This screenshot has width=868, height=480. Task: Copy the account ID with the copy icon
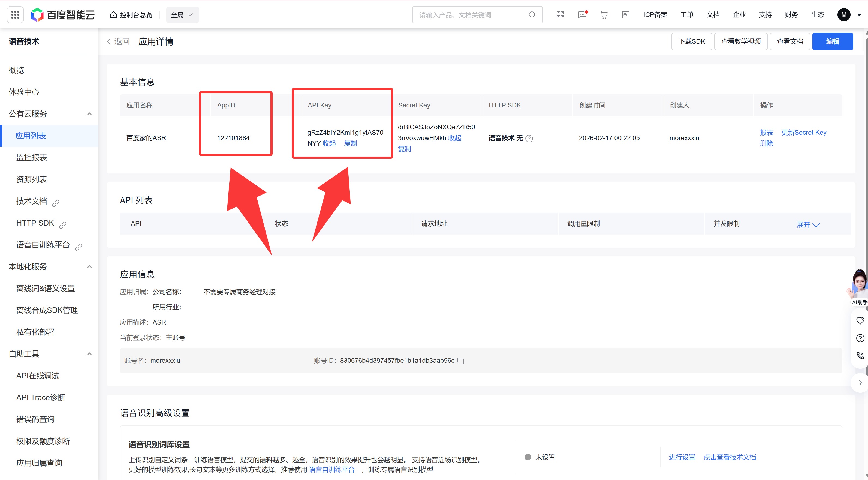coord(461,361)
